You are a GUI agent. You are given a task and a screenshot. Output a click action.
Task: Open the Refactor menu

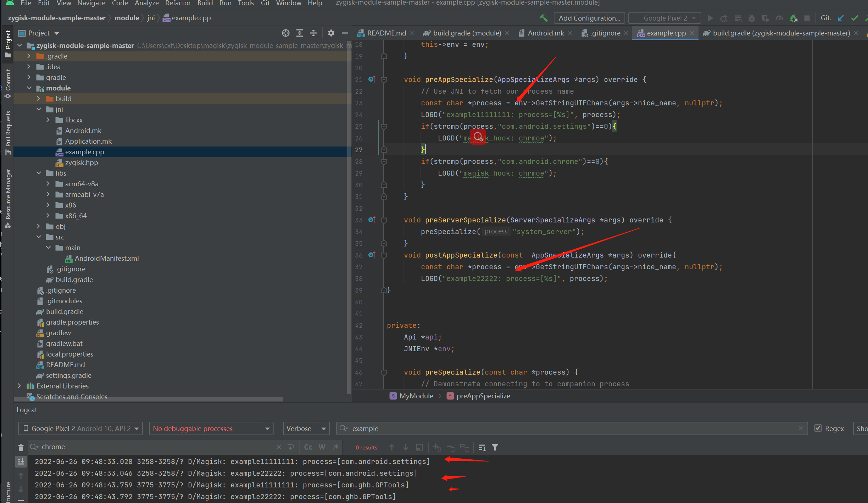[177, 4]
